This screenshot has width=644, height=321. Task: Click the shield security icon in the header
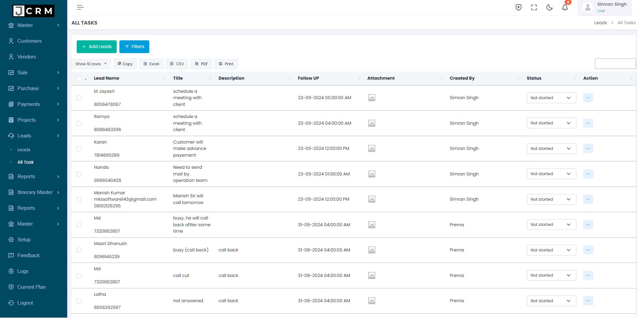518,7
